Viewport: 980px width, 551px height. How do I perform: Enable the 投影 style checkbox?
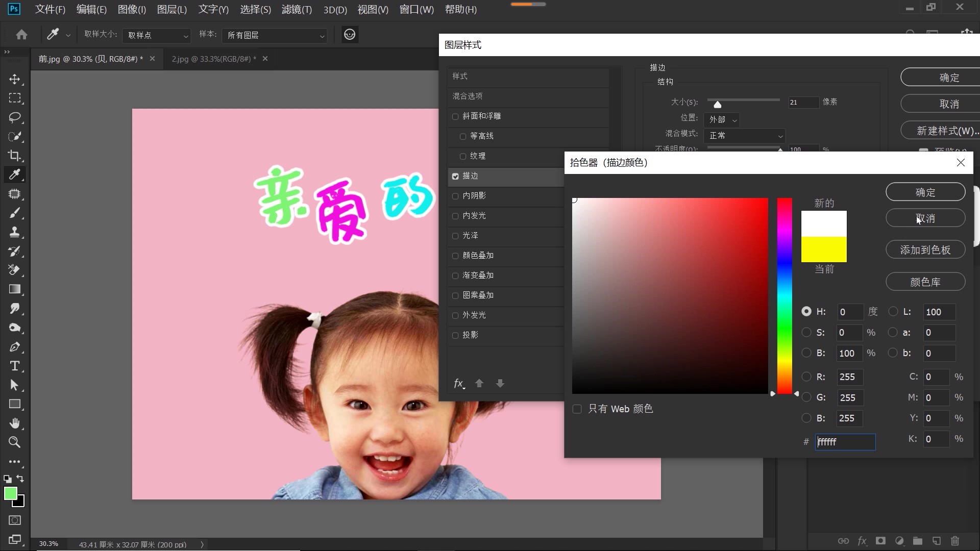tap(456, 335)
